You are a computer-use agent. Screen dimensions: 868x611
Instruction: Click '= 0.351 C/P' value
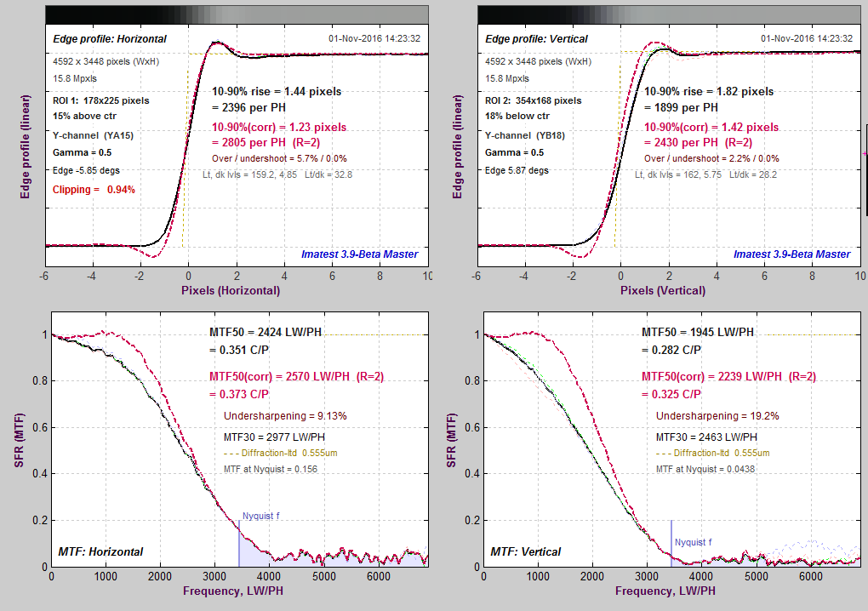tap(239, 350)
